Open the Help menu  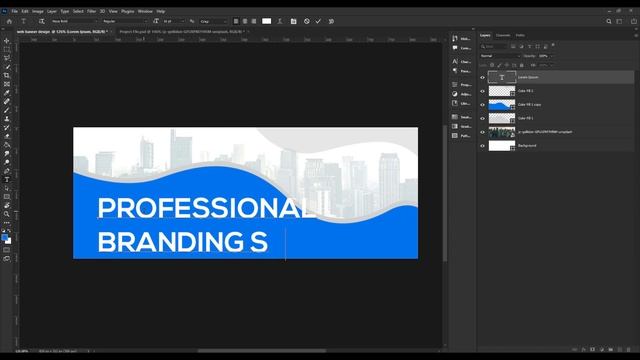tap(161, 11)
